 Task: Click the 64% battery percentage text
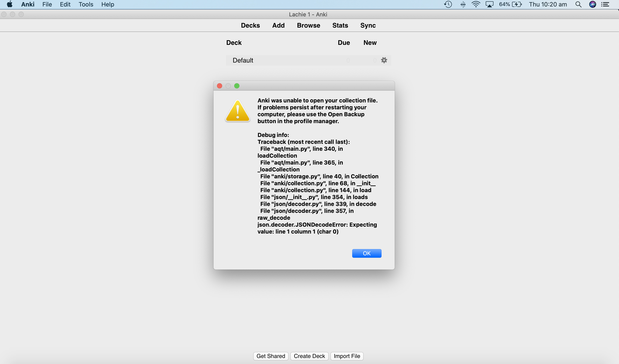504,5
